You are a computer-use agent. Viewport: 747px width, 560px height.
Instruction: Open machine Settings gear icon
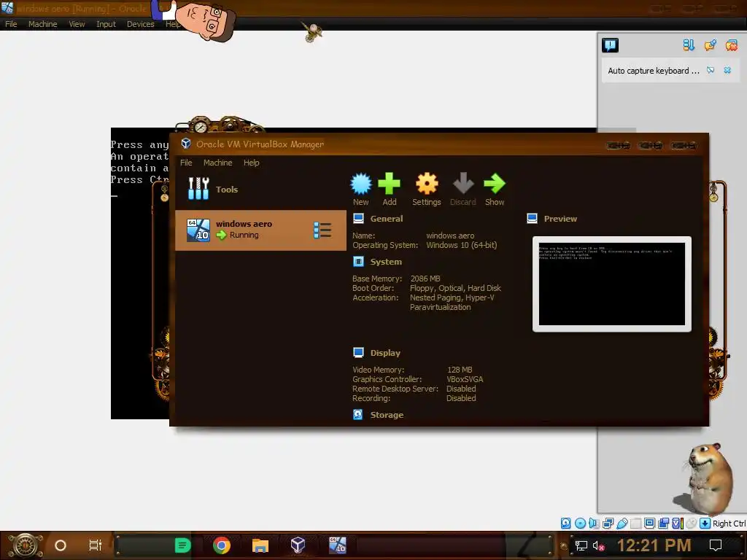pyautogui.click(x=426, y=184)
